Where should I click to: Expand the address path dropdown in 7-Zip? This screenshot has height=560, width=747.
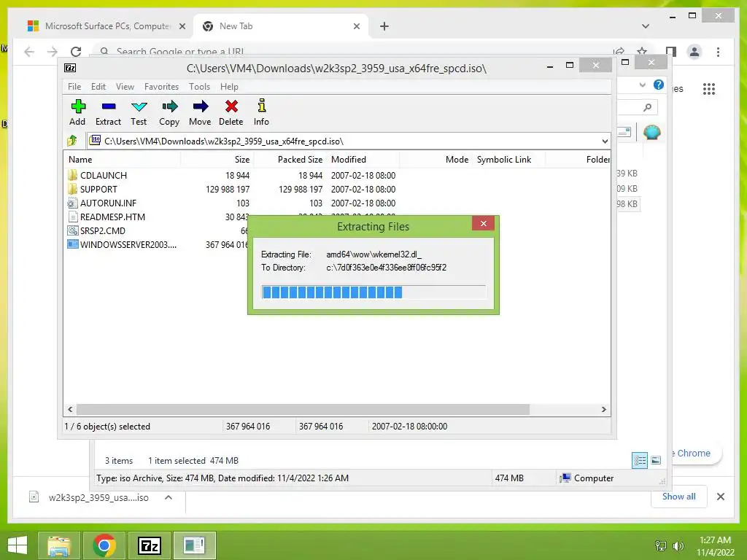click(x=605, y=141)
